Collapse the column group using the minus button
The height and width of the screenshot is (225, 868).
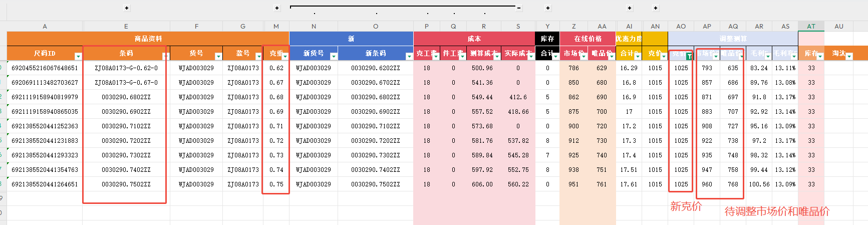click(519, 8)
